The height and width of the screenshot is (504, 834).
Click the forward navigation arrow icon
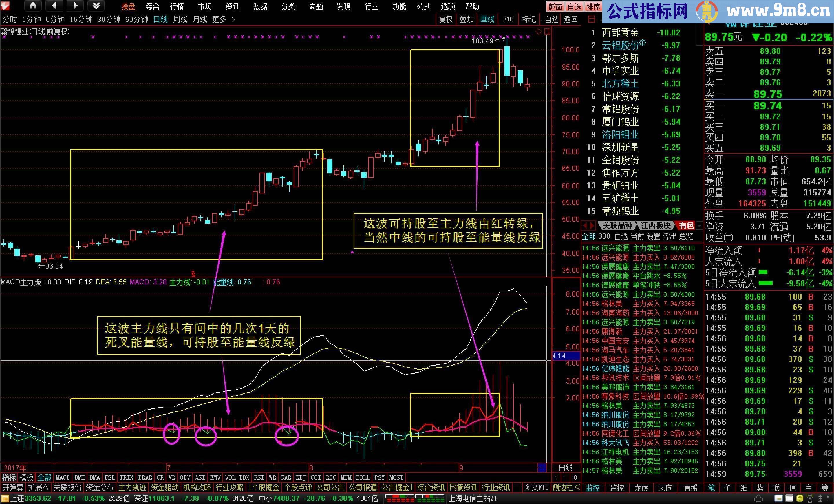(75, 6)
